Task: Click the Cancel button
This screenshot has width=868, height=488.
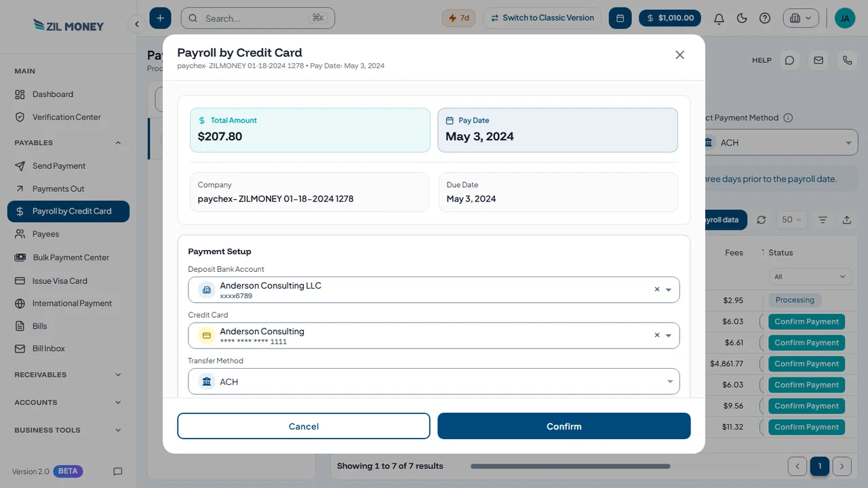Action: tap(304, 426)
